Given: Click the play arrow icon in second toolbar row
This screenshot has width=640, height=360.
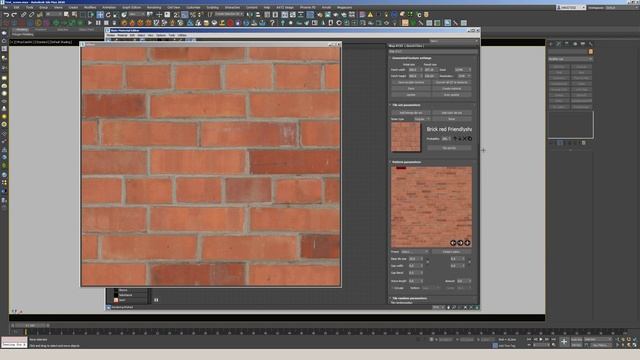Looking at the screenshot, I should click(90, 23).
